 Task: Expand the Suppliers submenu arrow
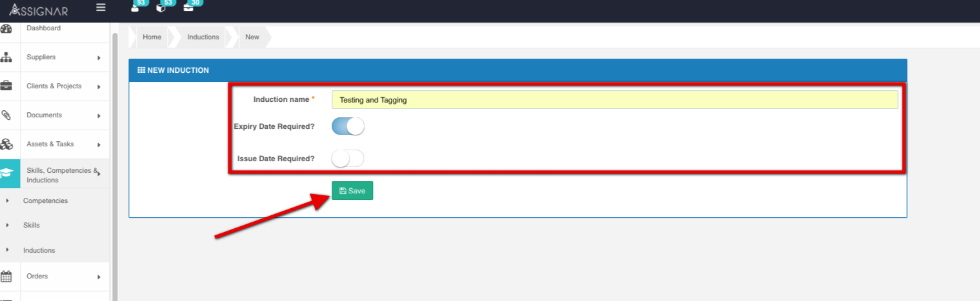99,58
